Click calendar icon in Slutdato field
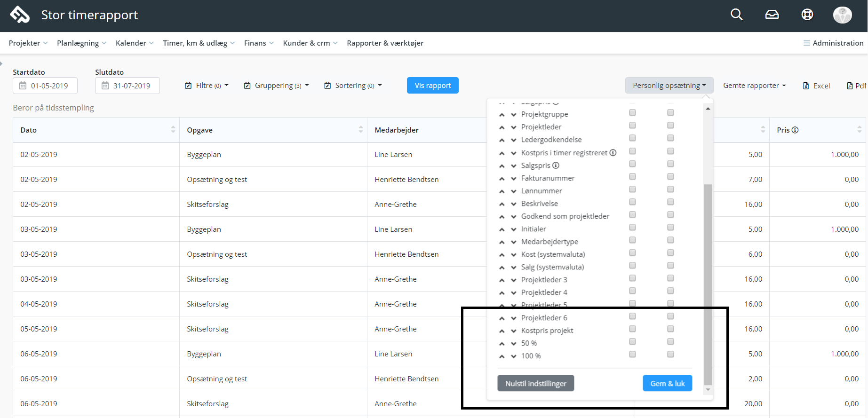Image resolution: width=868 pixels, height=418 pixels. [105, 86]
